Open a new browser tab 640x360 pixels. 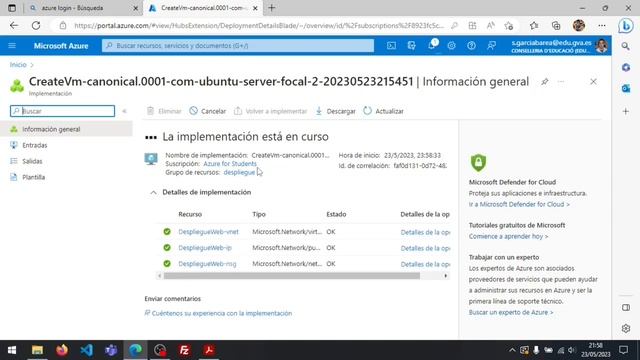pyautogui.click(x=271, y=8)
